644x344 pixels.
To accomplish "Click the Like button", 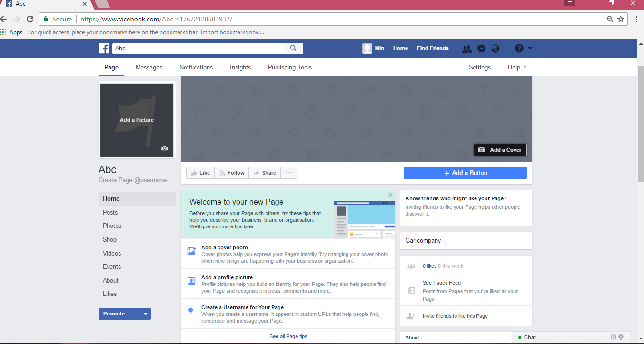I will coord(200,173).
